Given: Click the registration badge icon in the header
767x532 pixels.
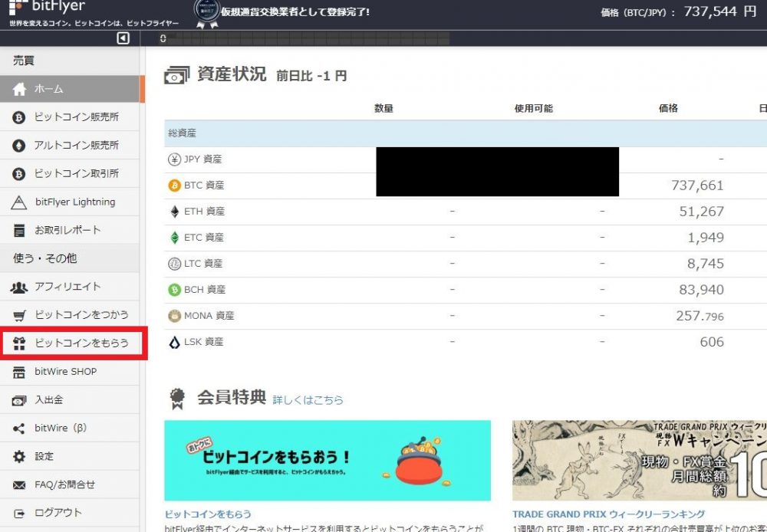Looking at the screenshot, I should pyautogui.click(x=206, y=13).
